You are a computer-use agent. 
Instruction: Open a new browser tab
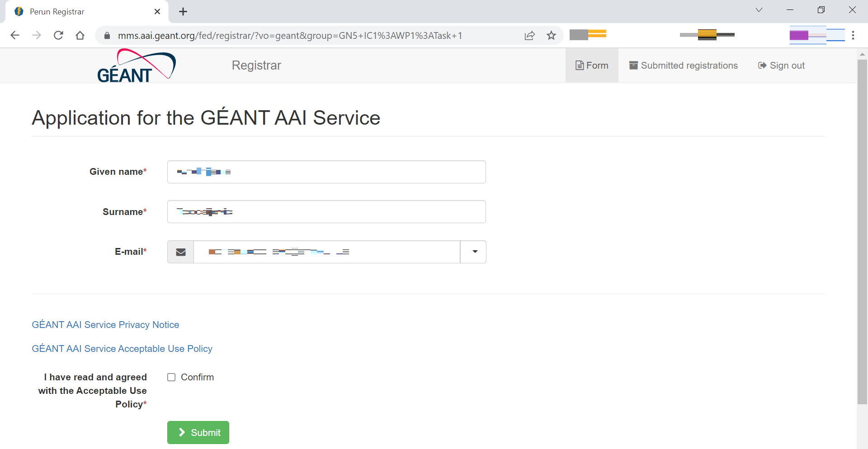click(x=183, y=12)
